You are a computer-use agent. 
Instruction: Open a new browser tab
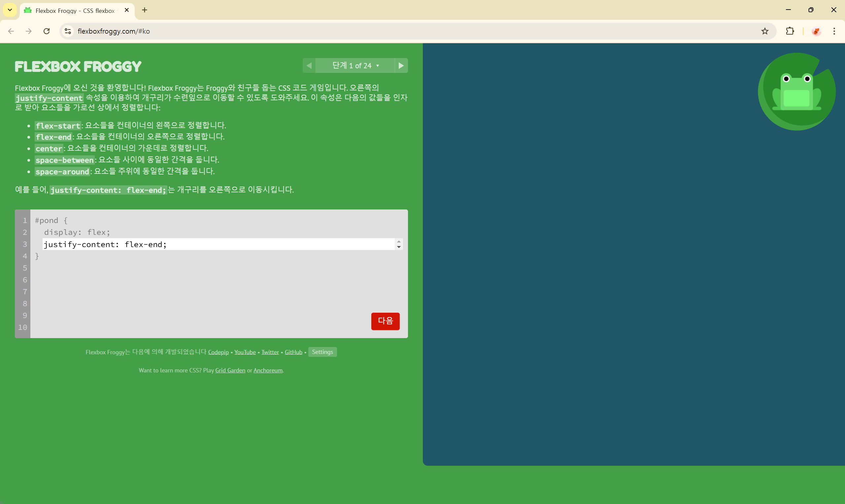coord(144,10)
